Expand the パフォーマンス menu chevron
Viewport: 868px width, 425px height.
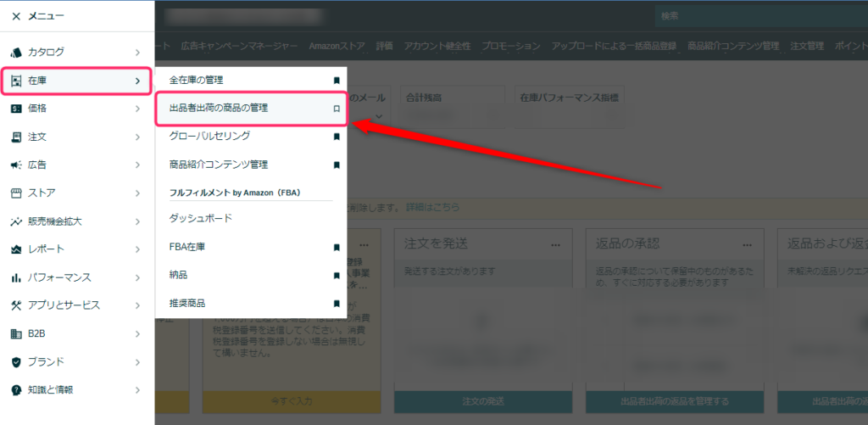coord(138,277)
